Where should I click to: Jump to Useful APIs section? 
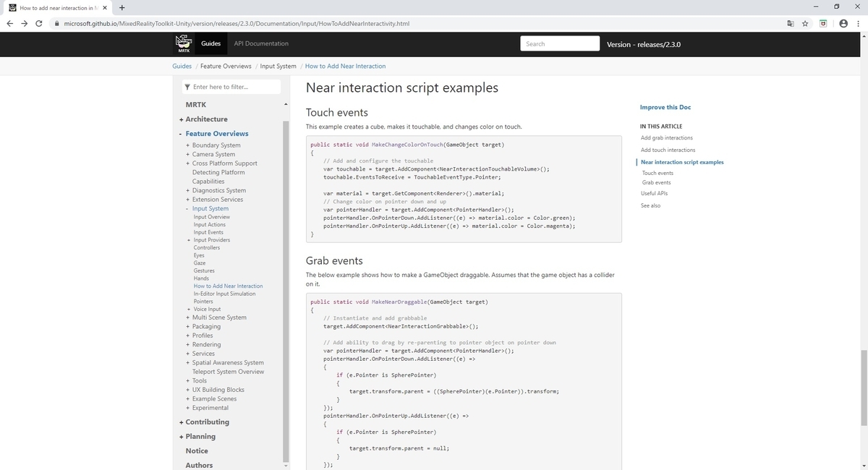(654, 193)
